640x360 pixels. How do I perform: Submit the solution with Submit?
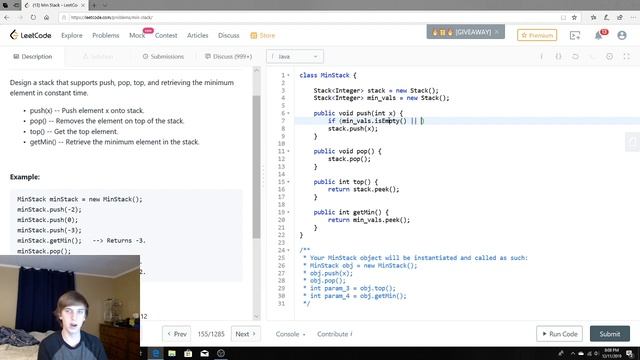tap(610, 334)
